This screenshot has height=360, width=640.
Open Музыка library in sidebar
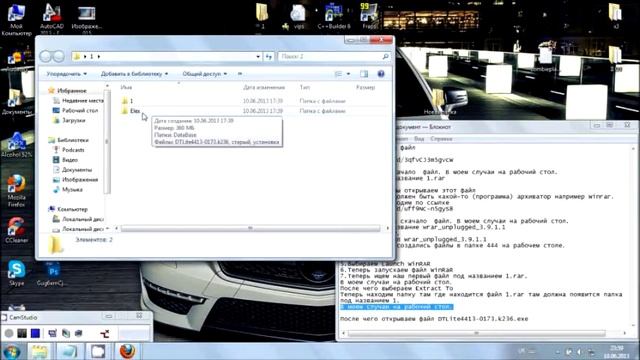point(72,190)
